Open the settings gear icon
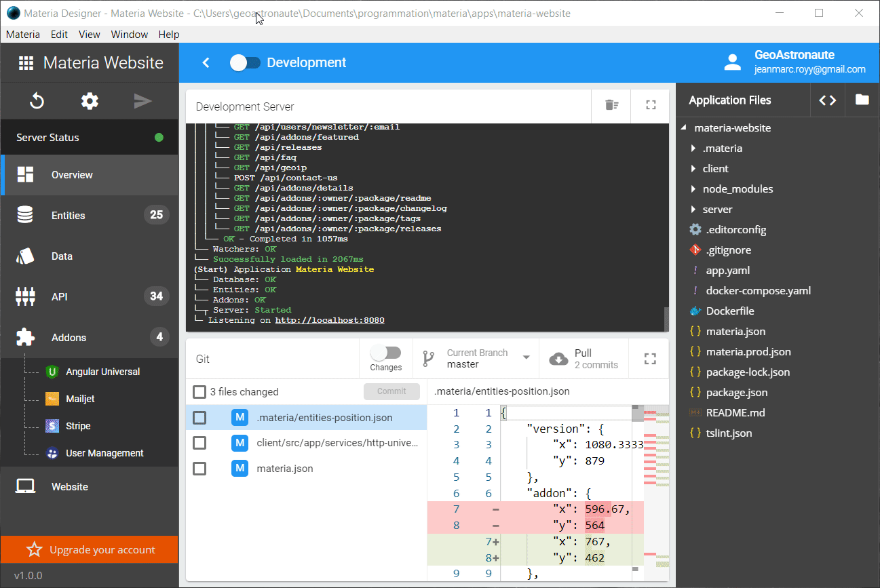Image resolution: width=880 pixels, height=588 pixels. pyautogui.click(x=90, y=101)
